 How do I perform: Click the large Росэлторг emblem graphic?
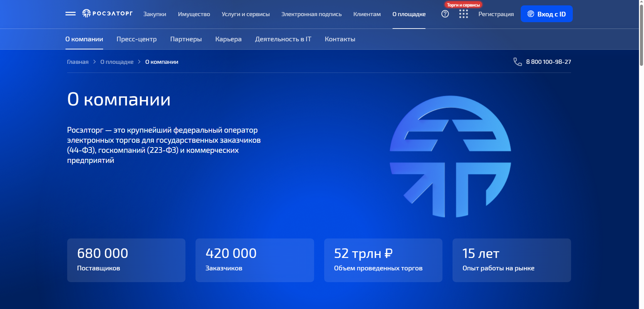[450, 157]
